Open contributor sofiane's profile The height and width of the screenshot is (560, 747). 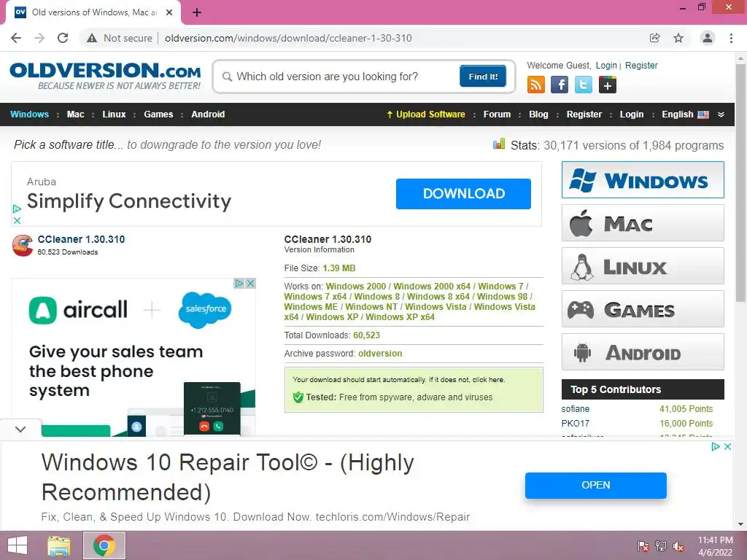coord(575,409)
